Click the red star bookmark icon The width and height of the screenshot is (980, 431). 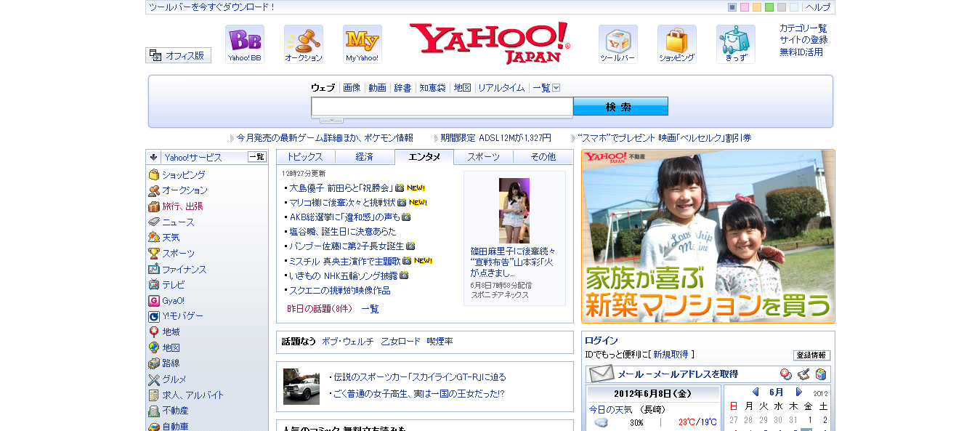[x=786, y=374]
